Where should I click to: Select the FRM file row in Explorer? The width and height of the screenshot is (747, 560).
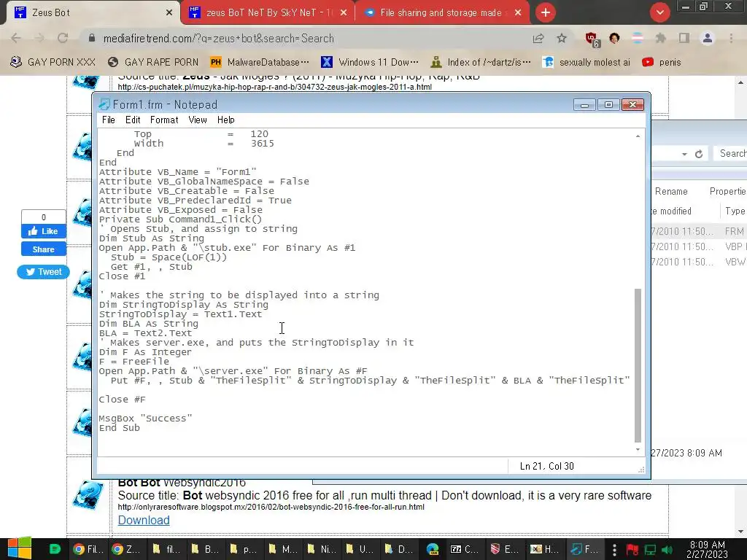pyautogui.click(x=698, y=231)
